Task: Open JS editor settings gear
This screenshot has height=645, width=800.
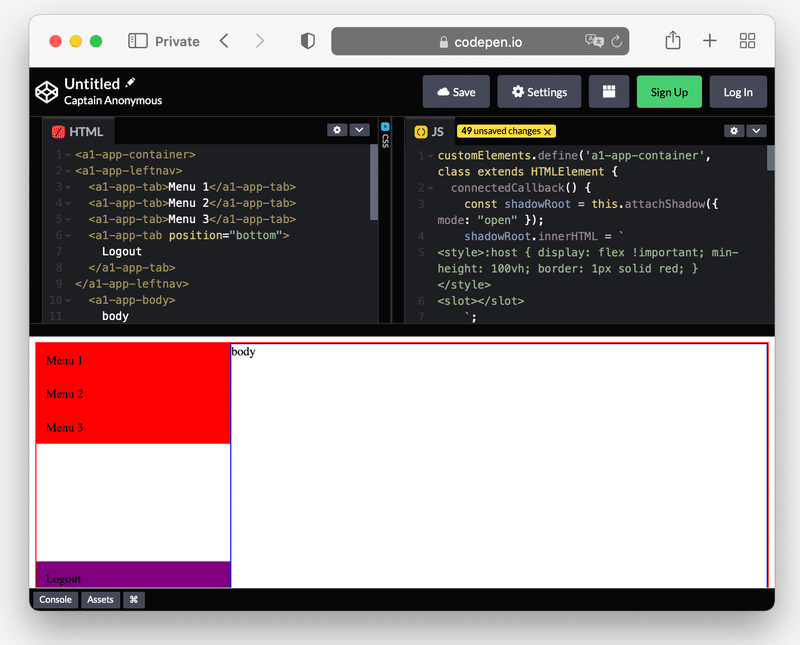Action: point(734,131)
